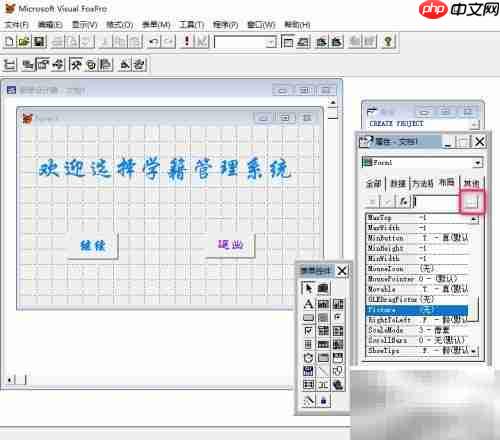500x440 pixels.
Task: Select the Movable property row
Action: (x=417, y=289)
